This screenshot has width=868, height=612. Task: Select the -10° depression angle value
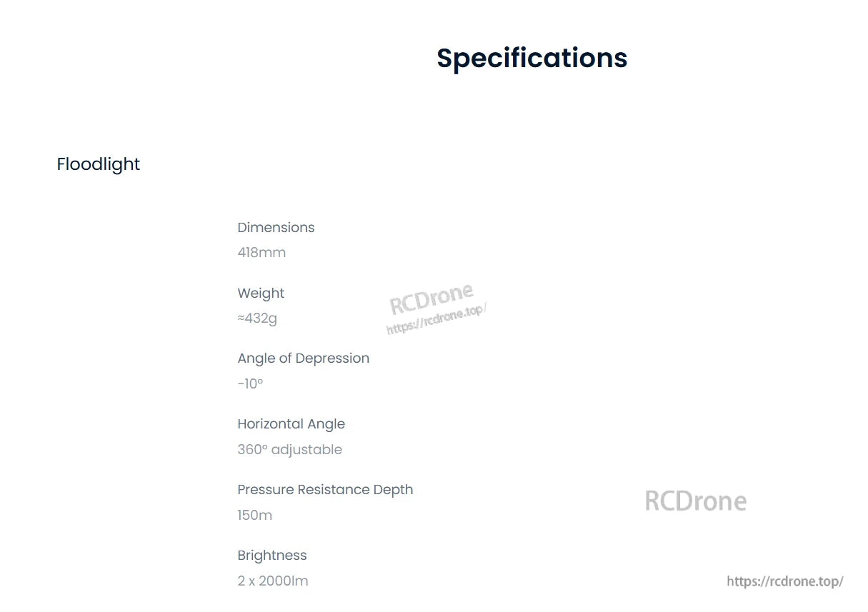click(x=250, y=384)
